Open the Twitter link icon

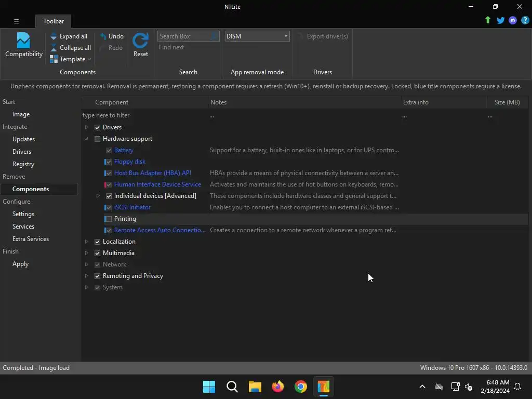pos(500,20)
